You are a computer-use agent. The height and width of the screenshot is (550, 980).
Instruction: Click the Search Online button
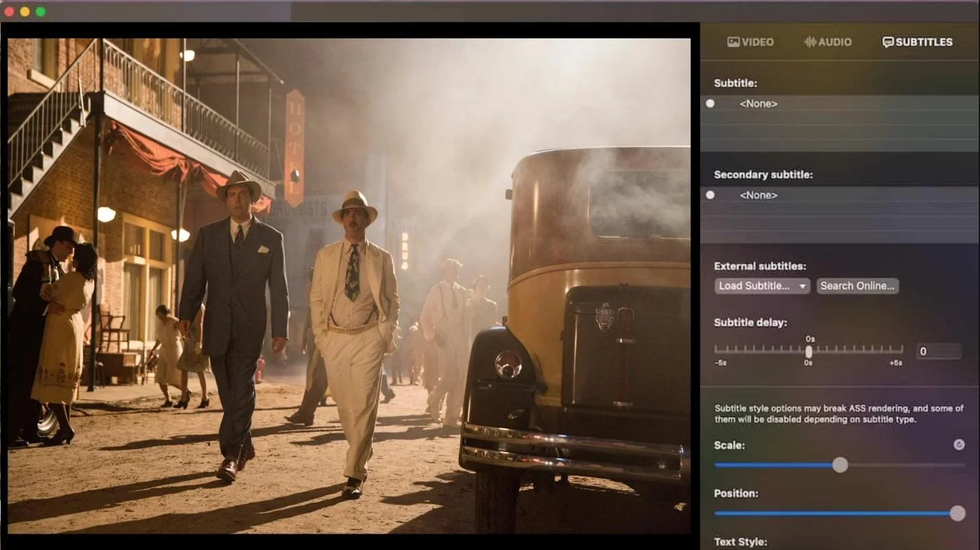point(858,286)
